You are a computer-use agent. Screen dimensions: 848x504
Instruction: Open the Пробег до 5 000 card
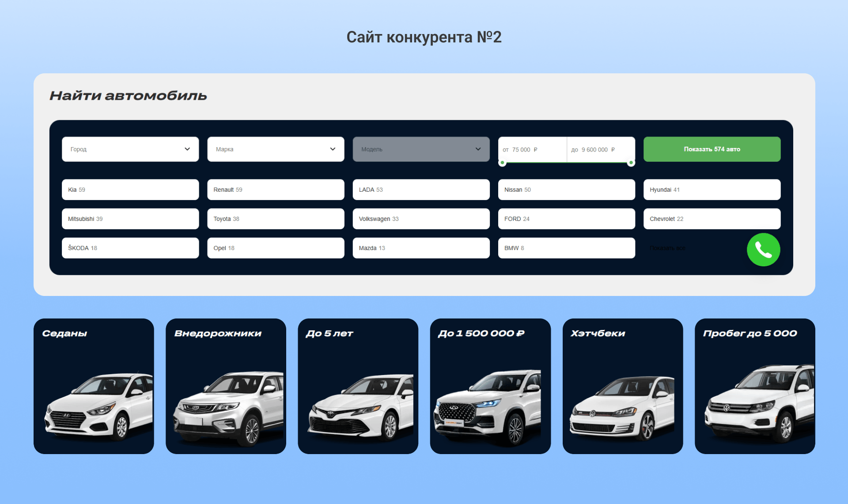tap(754, 386)
